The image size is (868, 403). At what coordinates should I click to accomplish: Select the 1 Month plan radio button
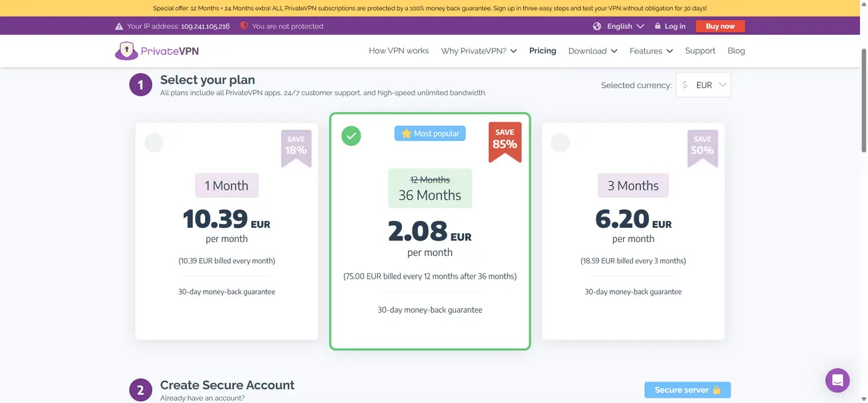pos(154,143)
